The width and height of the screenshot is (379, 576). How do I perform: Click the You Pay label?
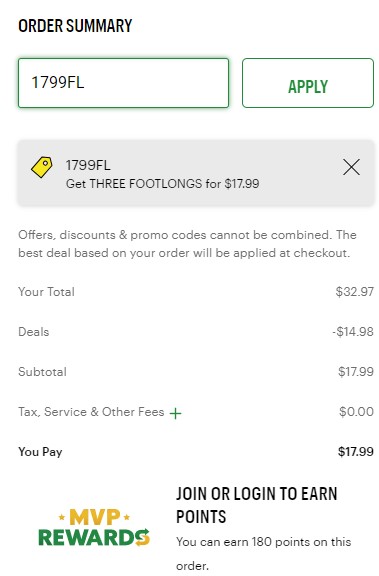(x=40, y=452)
